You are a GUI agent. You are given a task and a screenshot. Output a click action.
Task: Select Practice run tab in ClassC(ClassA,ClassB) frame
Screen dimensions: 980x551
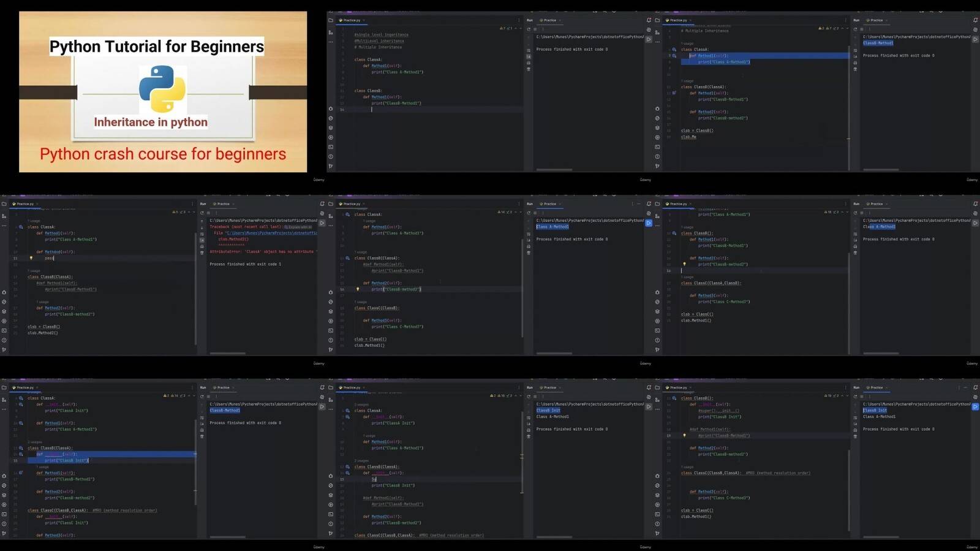[x=876, y=204]
